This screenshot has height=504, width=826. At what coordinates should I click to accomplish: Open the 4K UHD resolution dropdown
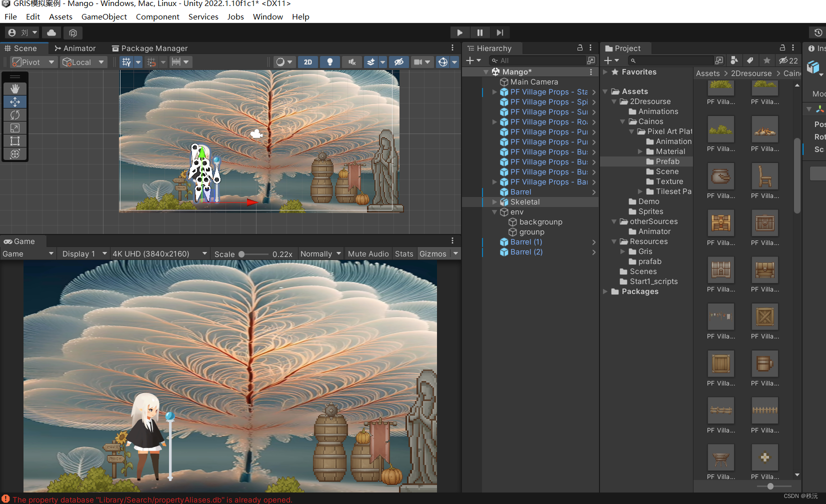click(159, 254)
